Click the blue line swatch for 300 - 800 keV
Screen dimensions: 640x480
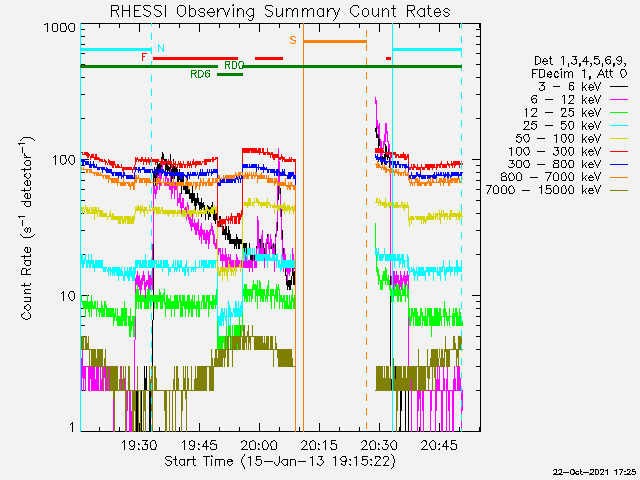coord(619,164)
